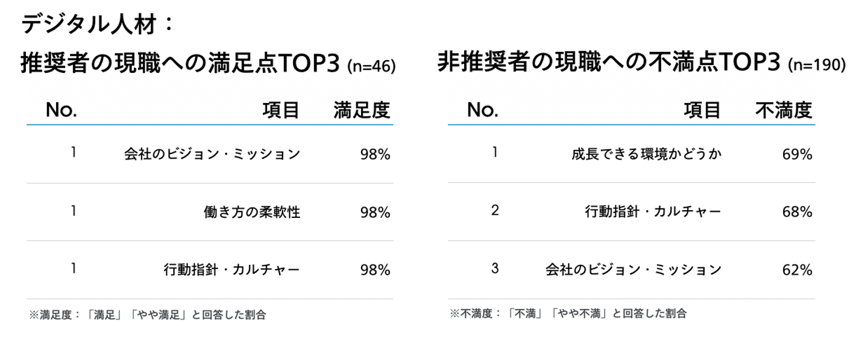The width and height of the screenshot is (868, 342).
Task: Select the 非推奨者の現職への不満点TOP3 title
Action: click(x=609, y=62)
